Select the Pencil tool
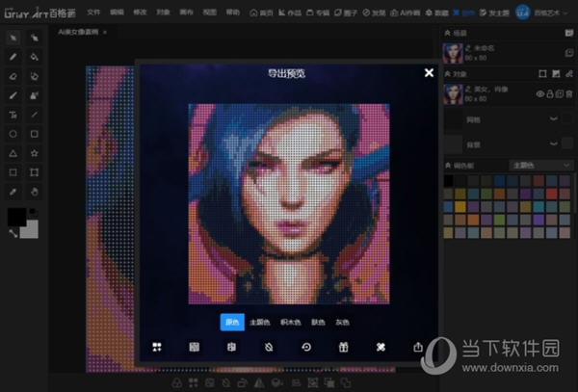This screenshot has height=392, width=578. [13, 57]
